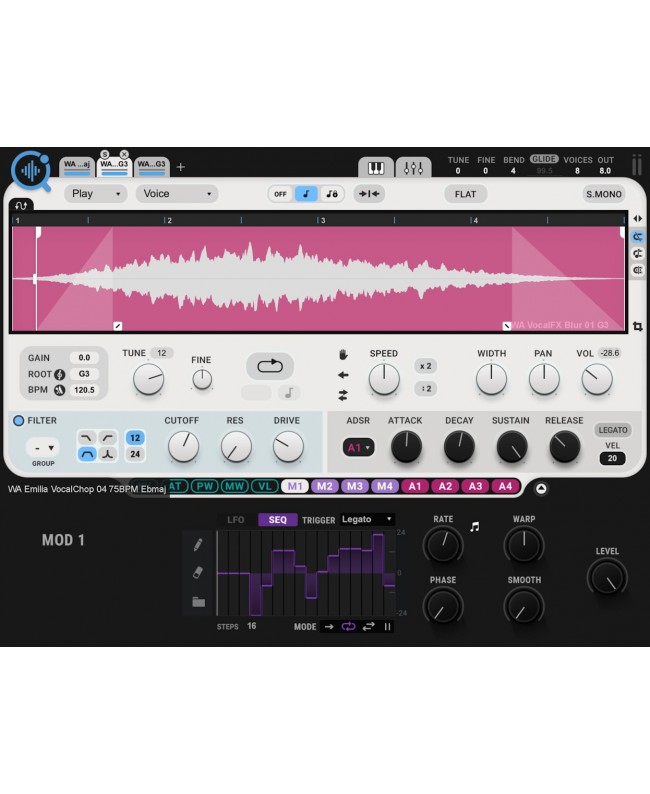Set sync mode to OFF
Screen dimensions: 650x794
tap(280, 194)
